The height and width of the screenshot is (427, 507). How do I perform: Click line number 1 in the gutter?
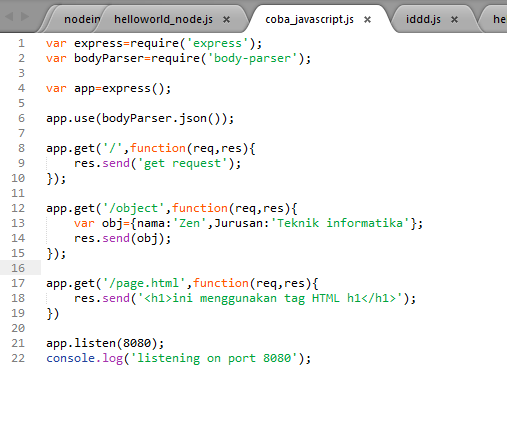pos(21,43)
